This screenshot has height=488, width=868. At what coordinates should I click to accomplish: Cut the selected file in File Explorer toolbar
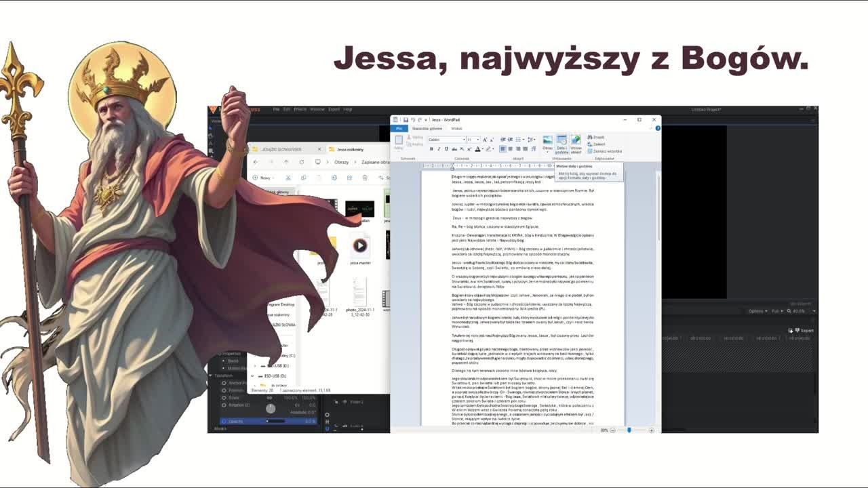[x=288, y=178]
